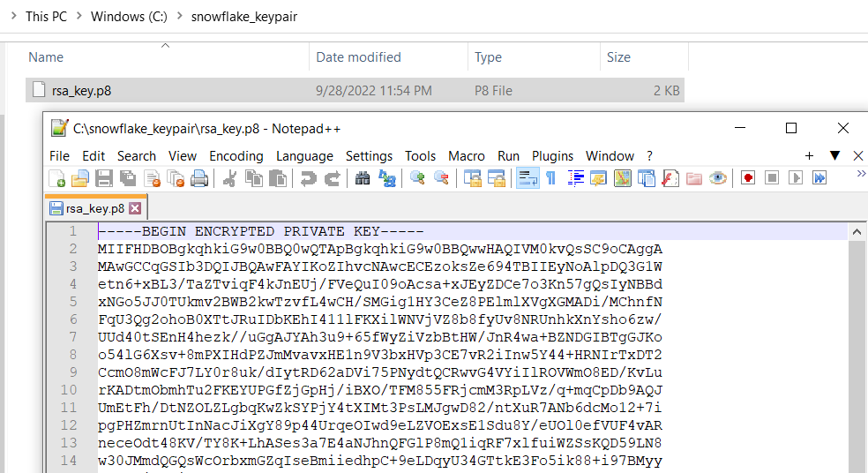
Task: Close the rsa_key.p8 tab with the red X
Action: [134, 209]
